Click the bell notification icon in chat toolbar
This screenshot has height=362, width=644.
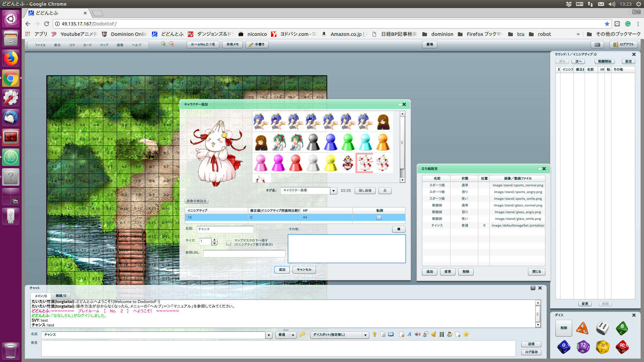[x=433, y=335]
